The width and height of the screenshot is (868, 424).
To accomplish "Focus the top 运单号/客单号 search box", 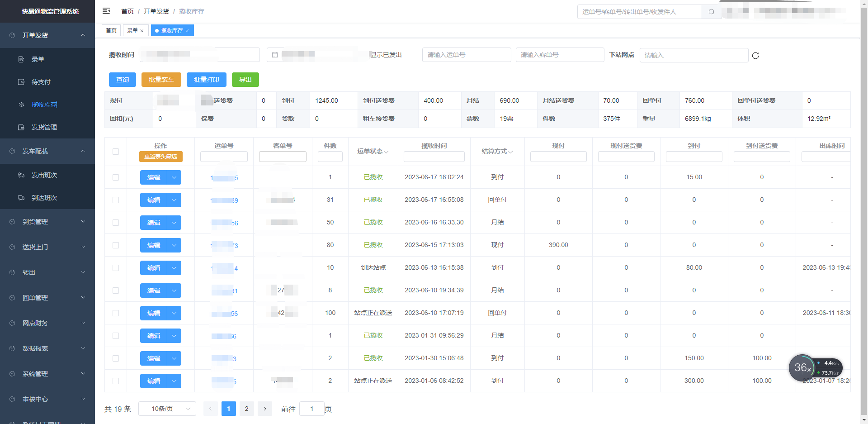I will click(x=639, y=12).
